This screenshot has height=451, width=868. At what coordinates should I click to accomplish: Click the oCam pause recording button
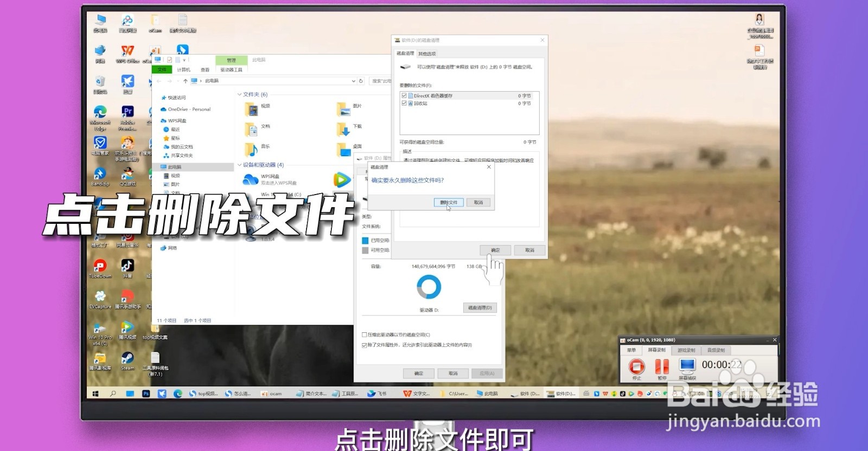click(x=662, y=366)
